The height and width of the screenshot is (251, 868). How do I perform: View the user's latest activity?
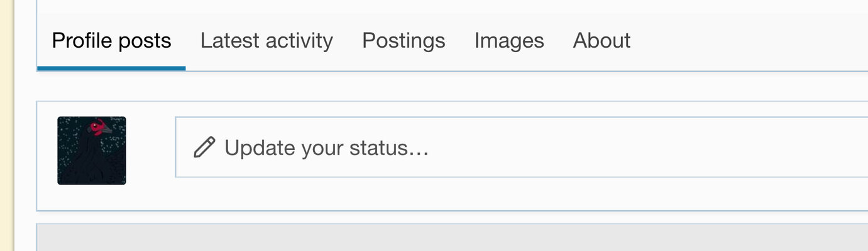point(266,41)
